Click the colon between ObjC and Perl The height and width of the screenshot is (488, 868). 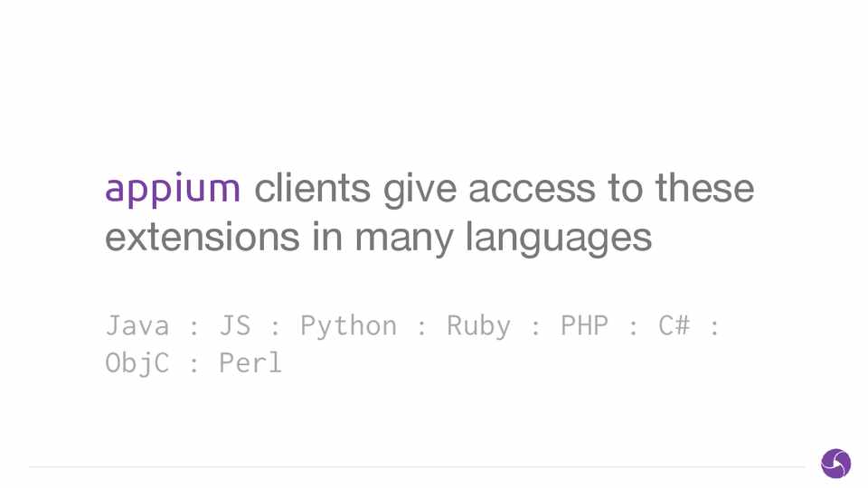pyautogui.click(x=194, y=365)
